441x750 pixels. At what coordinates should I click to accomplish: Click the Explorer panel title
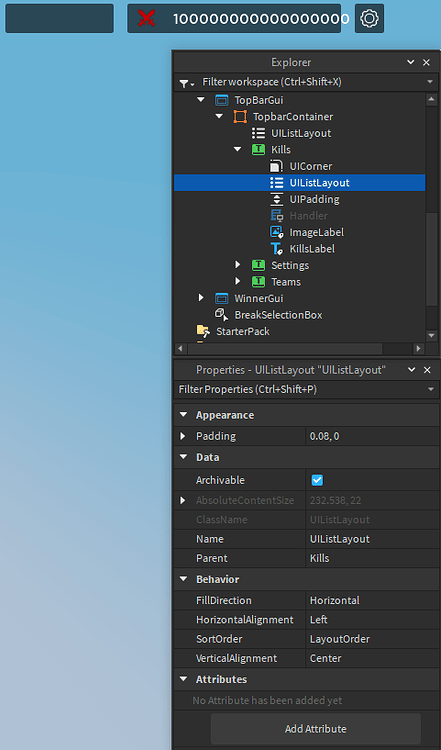point(291,62)
